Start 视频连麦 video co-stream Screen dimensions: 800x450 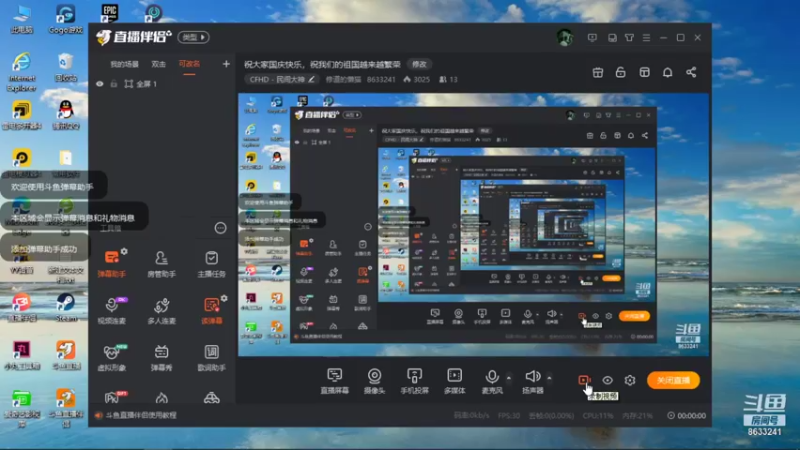112,310
